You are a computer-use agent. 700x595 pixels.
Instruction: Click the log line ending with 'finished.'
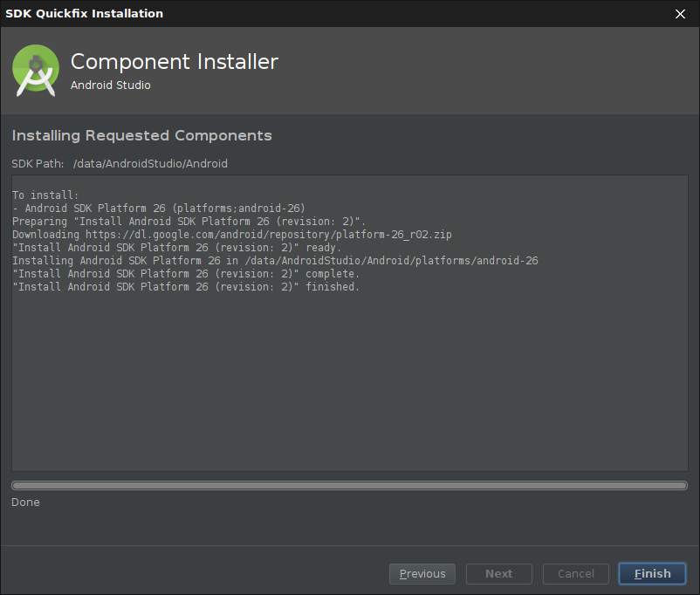186,287
